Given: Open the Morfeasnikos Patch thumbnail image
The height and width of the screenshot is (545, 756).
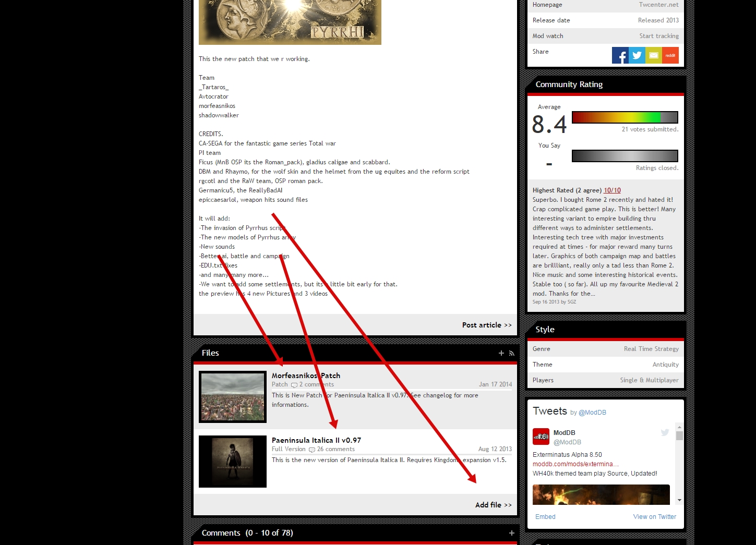Looking at the screenshot, I should (x=233, y=397).
